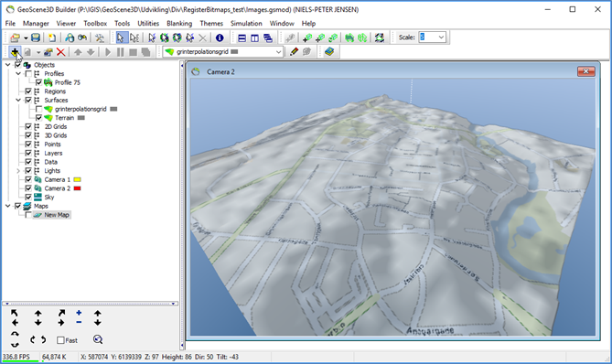
Task: Uncheck the Profile 75 checkbox
Action: (38, 82)
